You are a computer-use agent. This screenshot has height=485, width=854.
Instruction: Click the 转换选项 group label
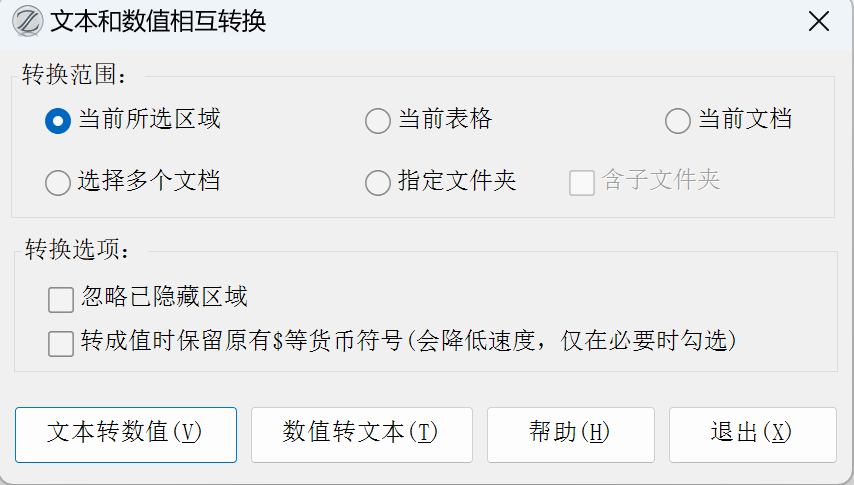(x=76, y=250)
